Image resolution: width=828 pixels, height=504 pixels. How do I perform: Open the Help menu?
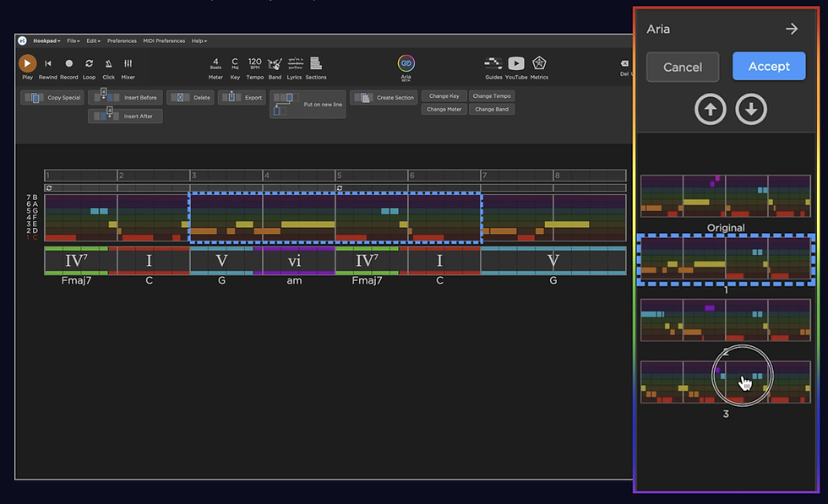[198, 41]
